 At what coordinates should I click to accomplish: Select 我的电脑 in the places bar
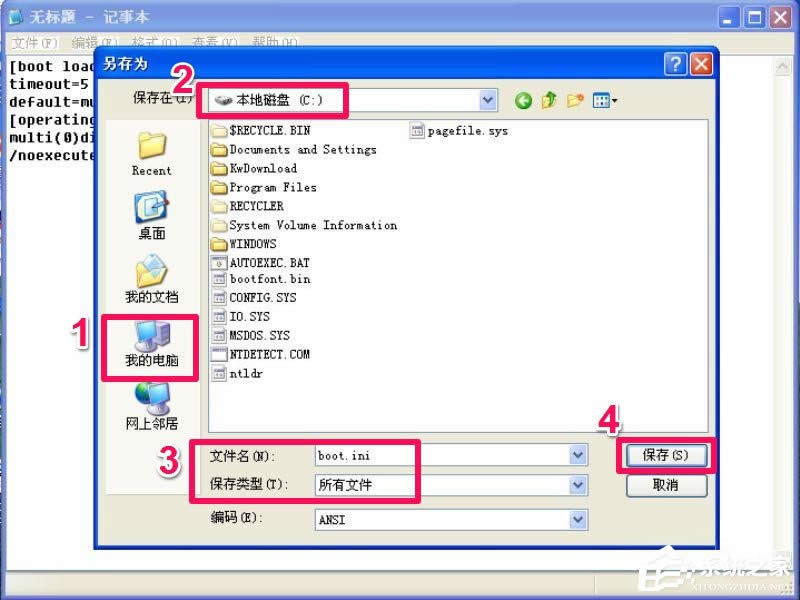(x=152, y=345)
